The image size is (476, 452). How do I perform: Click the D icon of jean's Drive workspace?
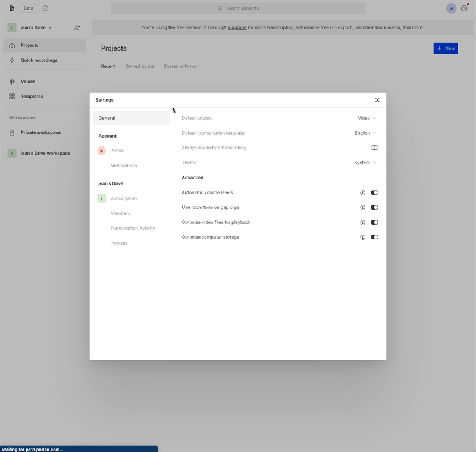12,154
